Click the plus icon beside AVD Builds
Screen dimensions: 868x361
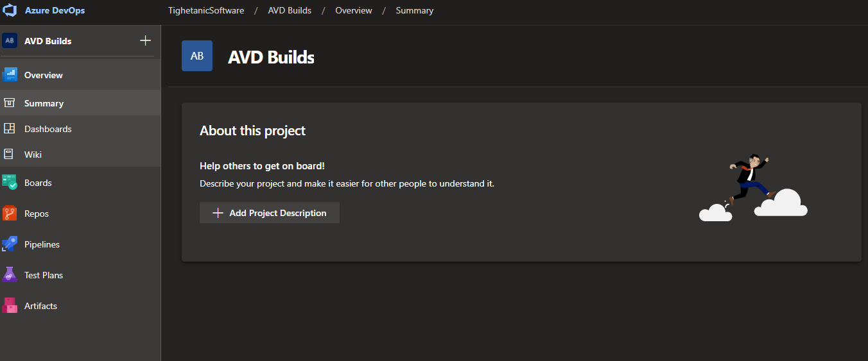(145, 41)
